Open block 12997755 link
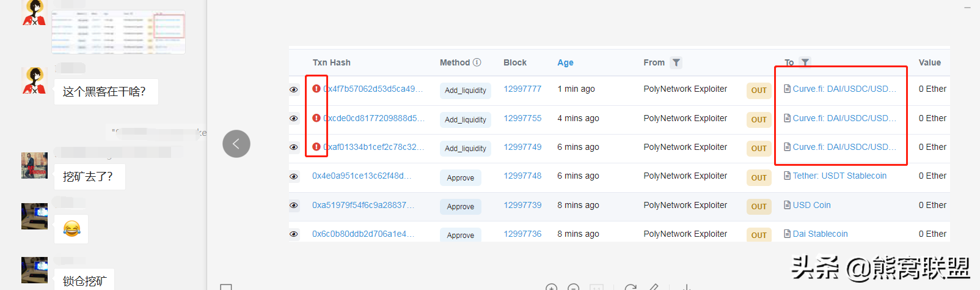This screenshot has width=980, height=290. coord(522,118)
